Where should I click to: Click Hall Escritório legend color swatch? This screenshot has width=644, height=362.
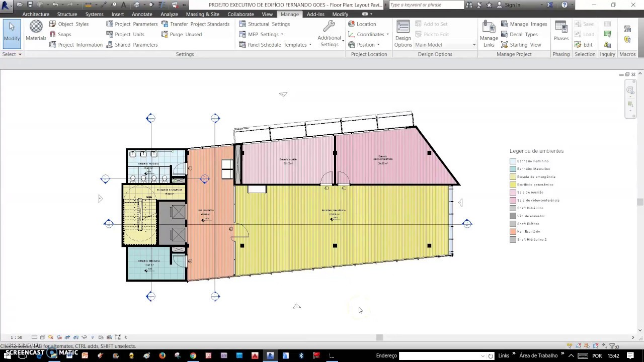(x=513, y=232)
